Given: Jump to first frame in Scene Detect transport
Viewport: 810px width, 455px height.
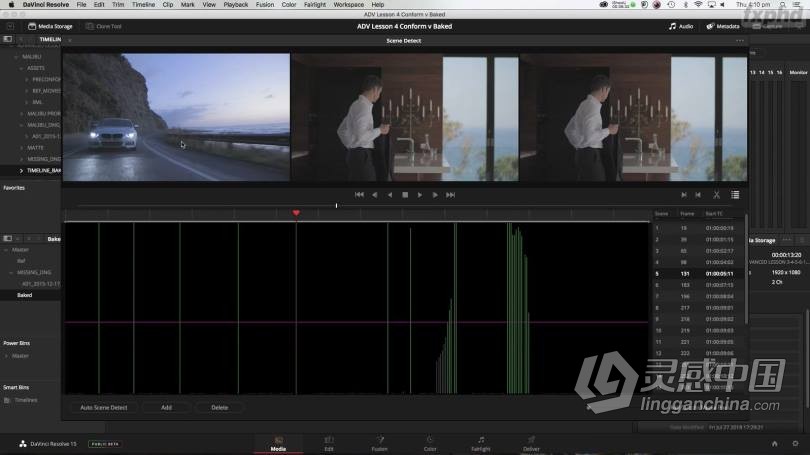Looking at the screenshot, I should [x=359, y=195].
